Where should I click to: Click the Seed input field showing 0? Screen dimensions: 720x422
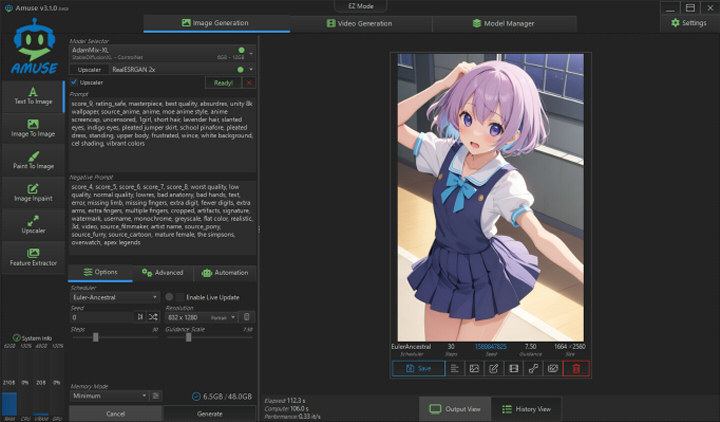(102, 317)
